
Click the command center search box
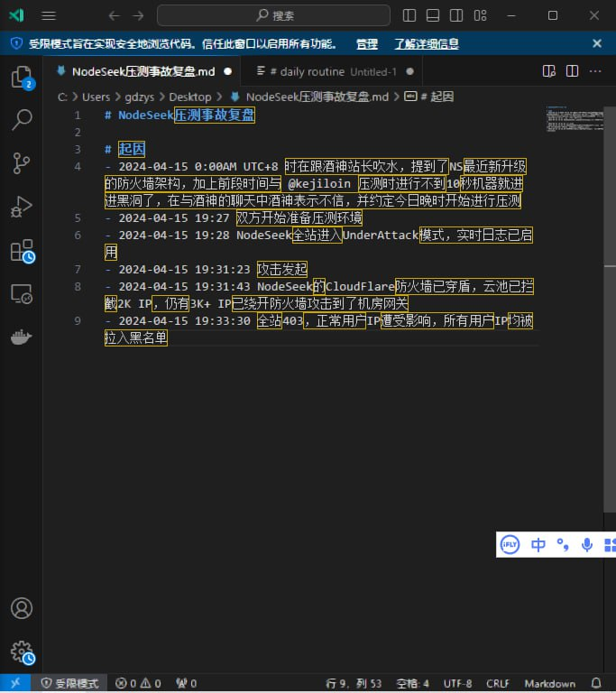tap(273, 15)
